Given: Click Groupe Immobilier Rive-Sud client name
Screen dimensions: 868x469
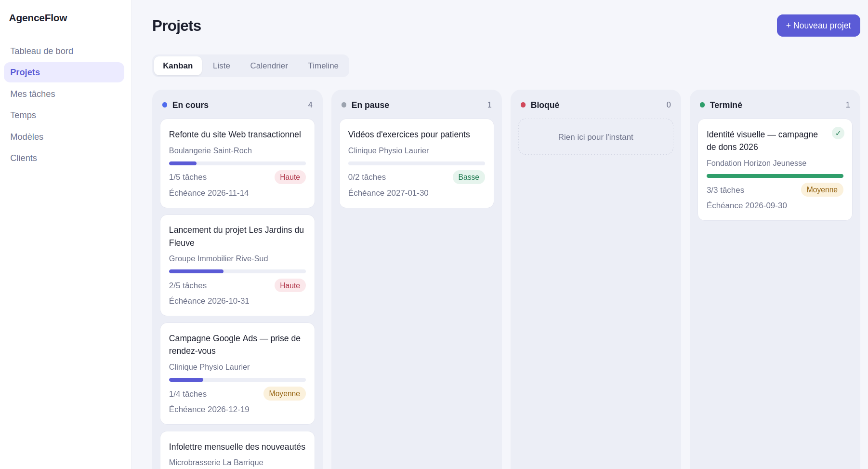Looking at the screenshot, I should tap(219, 259).
